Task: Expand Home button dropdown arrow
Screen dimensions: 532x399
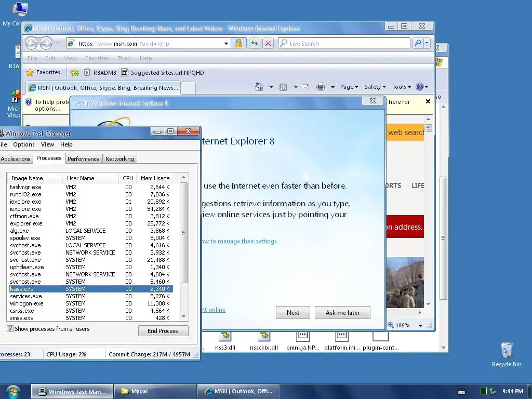Action: (x=271, y=87)
